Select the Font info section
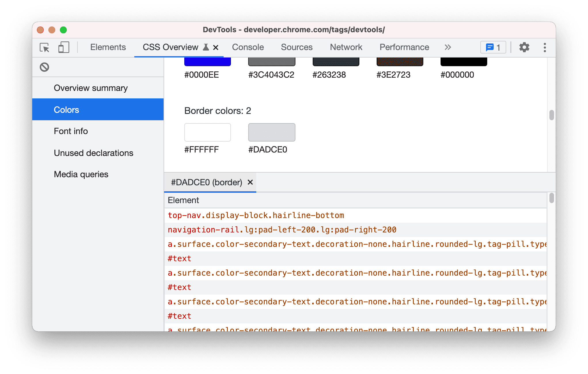This screenshot has width=588, height=374. click(70, 131)
